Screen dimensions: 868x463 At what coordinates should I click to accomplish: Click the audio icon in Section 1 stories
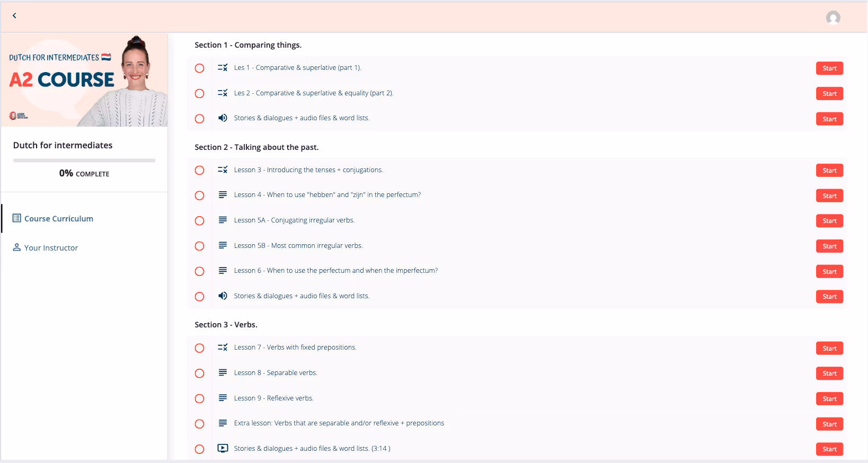click(x=223, y=118)
